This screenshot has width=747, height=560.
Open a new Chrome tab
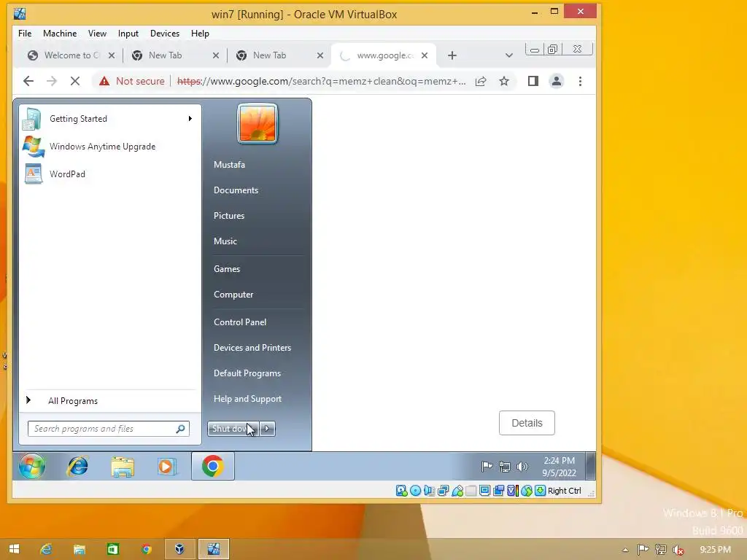pyautogui.click(x=452, y=55)
